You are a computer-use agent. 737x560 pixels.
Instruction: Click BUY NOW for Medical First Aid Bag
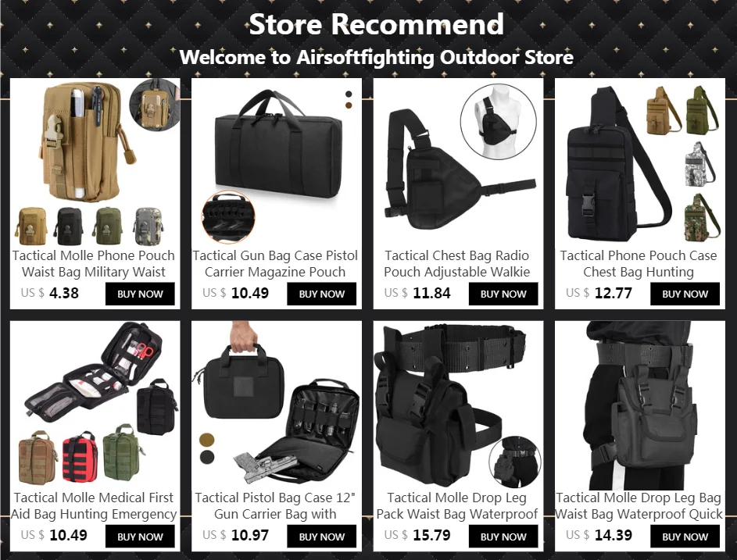point(140,537)
